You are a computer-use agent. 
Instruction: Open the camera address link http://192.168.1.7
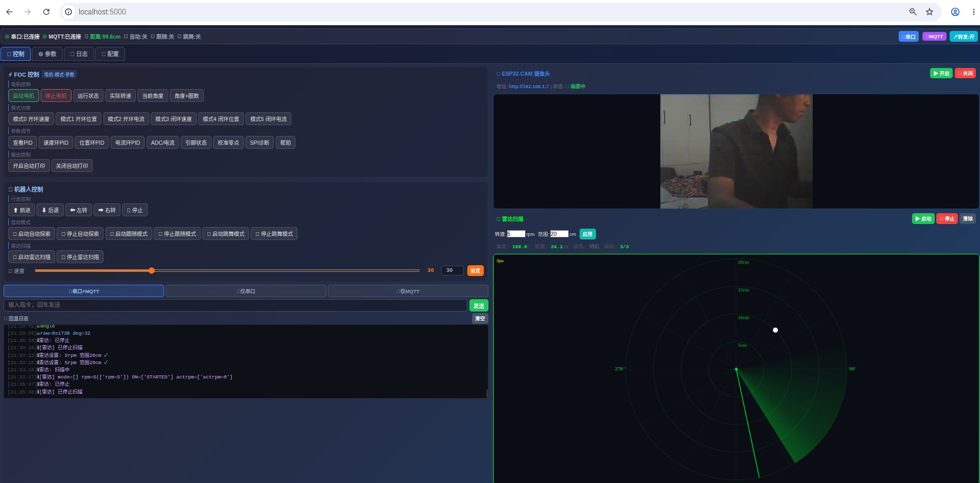click(529, 87)
